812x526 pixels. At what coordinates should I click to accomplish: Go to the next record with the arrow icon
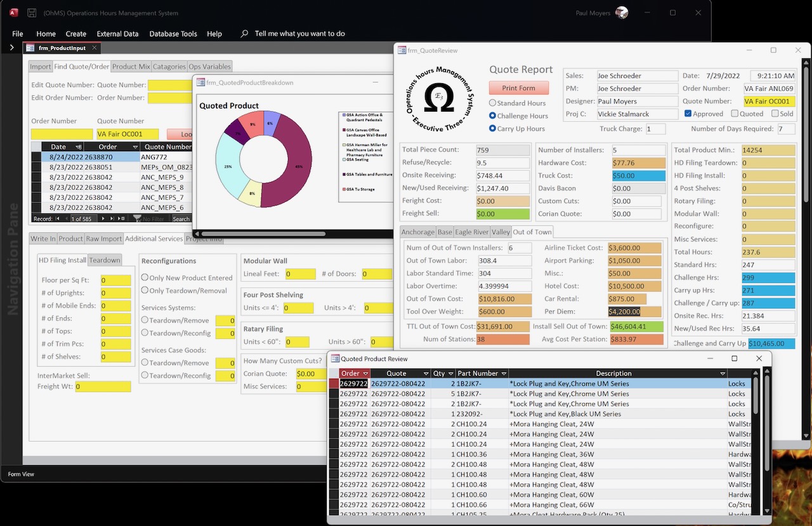(x=103, y=218)
